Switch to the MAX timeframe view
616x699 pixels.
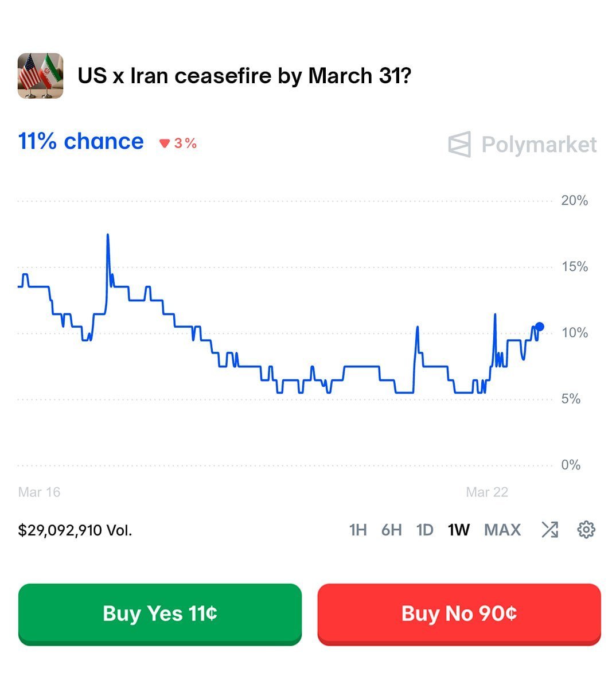point(502,530)
